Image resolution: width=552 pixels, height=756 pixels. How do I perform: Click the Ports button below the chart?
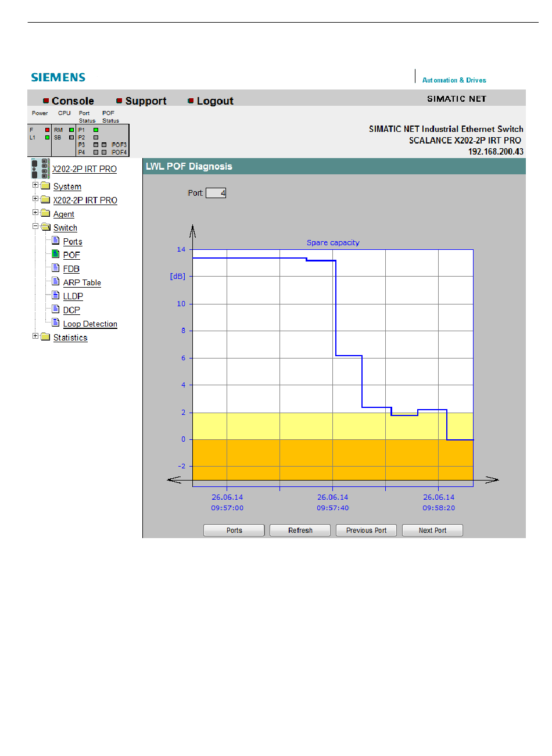click(234, 531)
